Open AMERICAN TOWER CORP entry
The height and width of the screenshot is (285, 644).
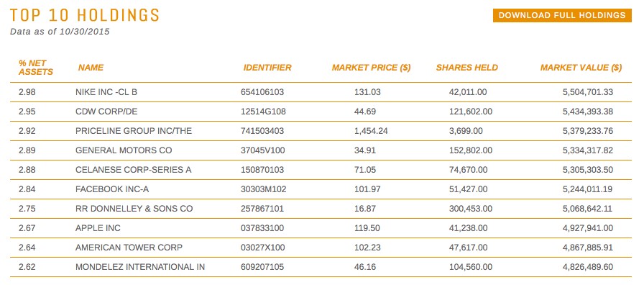[129, 248]
